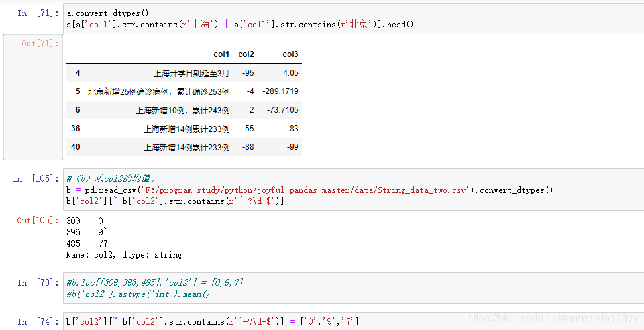Click the ['0','9','7'] list in In [74]
The image size is (644, 330).
tap(330, 322)
